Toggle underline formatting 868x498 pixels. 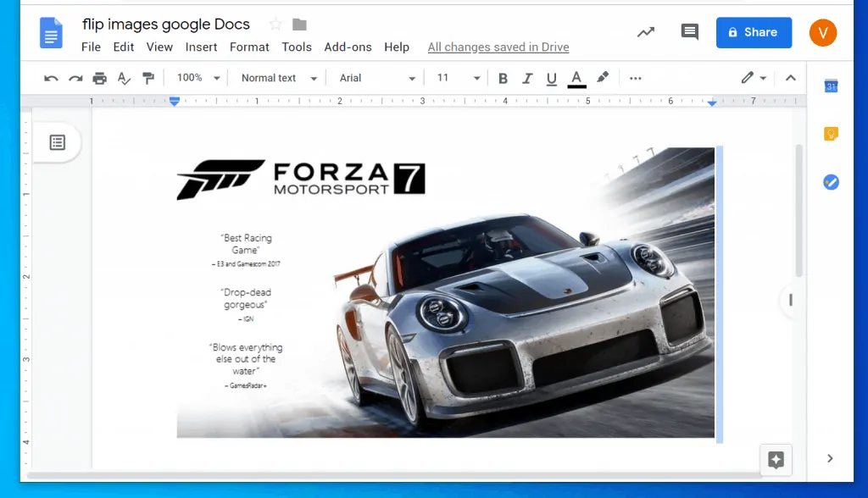click(x=551, y=78)
